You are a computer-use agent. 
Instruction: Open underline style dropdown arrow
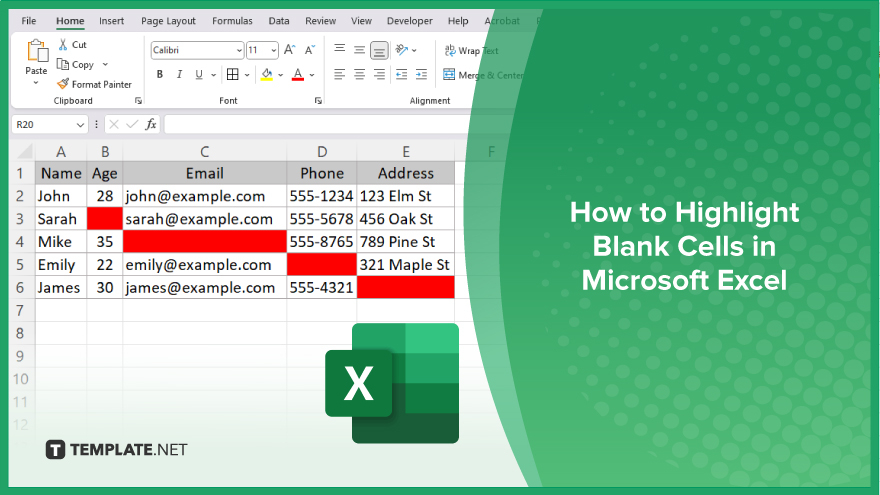coord(213,75)
